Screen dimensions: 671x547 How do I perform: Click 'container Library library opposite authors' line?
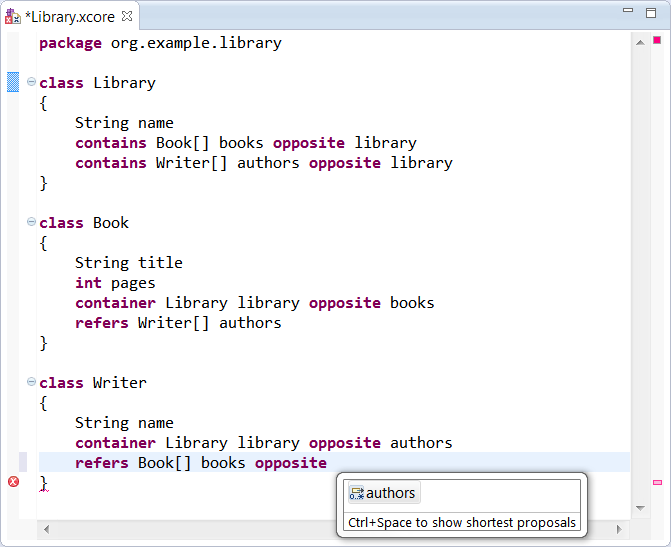pyautogui.click(x=264, y=443)
